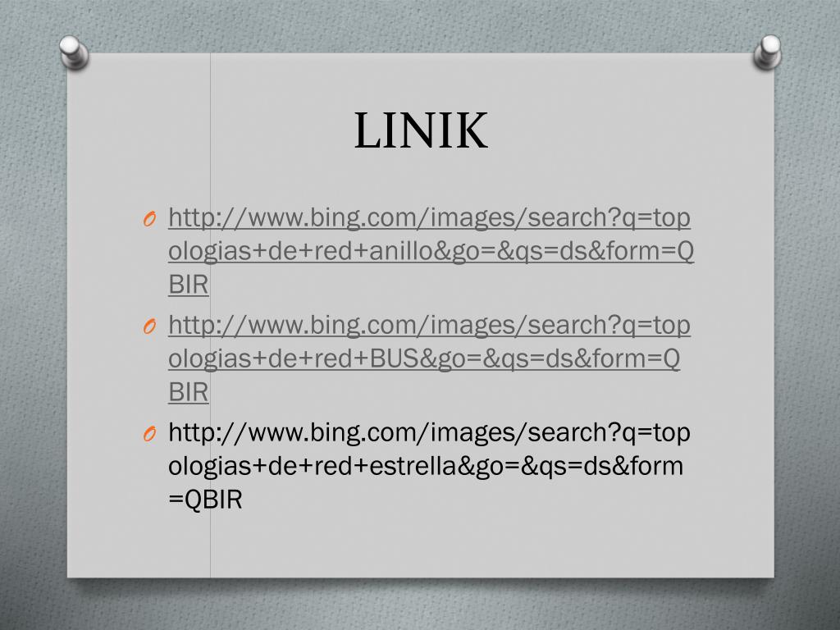Click the ologias+de+red+estrella line of text
The image size is (840, 630).
tap(426, 466)
